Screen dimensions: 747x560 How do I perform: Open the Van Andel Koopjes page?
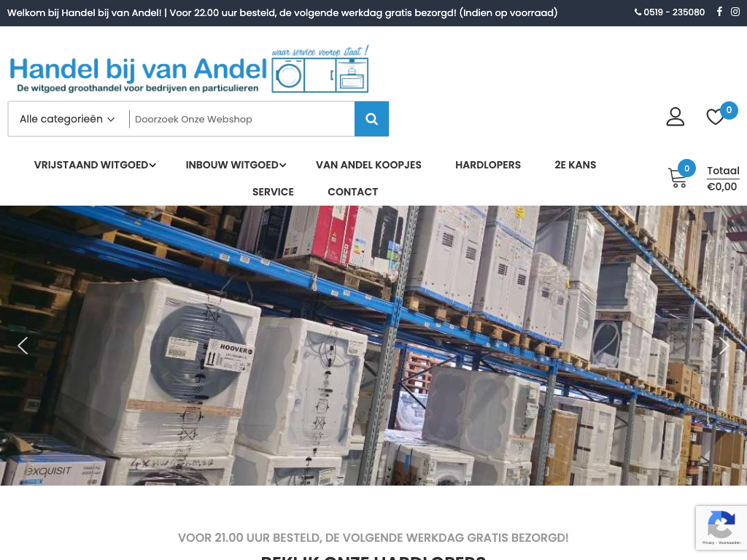pyautogui.click(x=368, y=165)
